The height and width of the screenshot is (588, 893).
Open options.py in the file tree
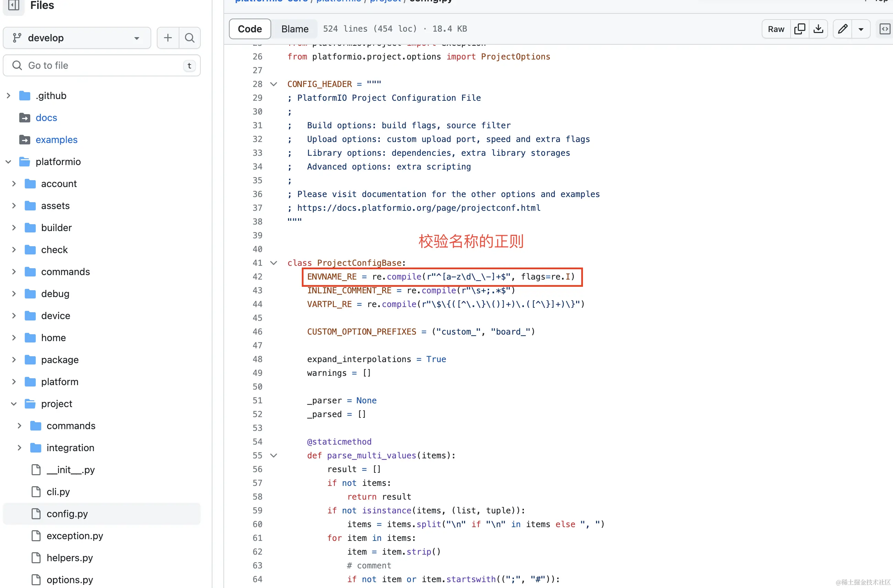70,580
